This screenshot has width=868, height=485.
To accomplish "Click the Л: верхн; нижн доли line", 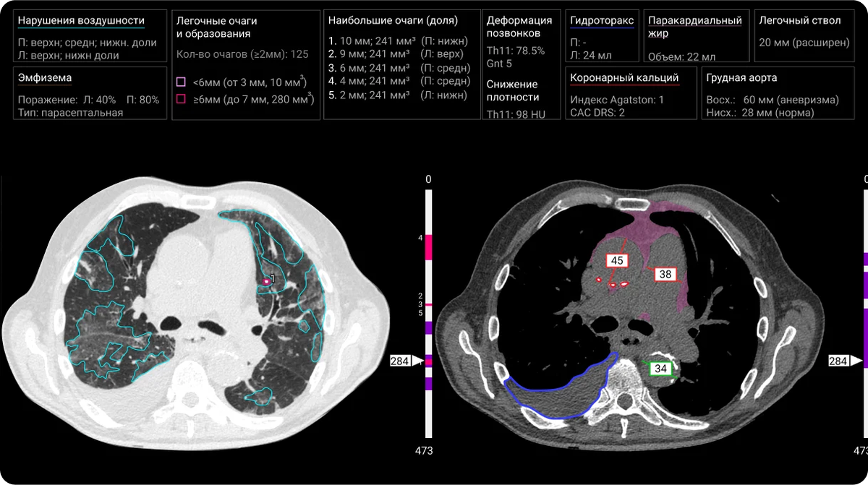I will [69, 55].
